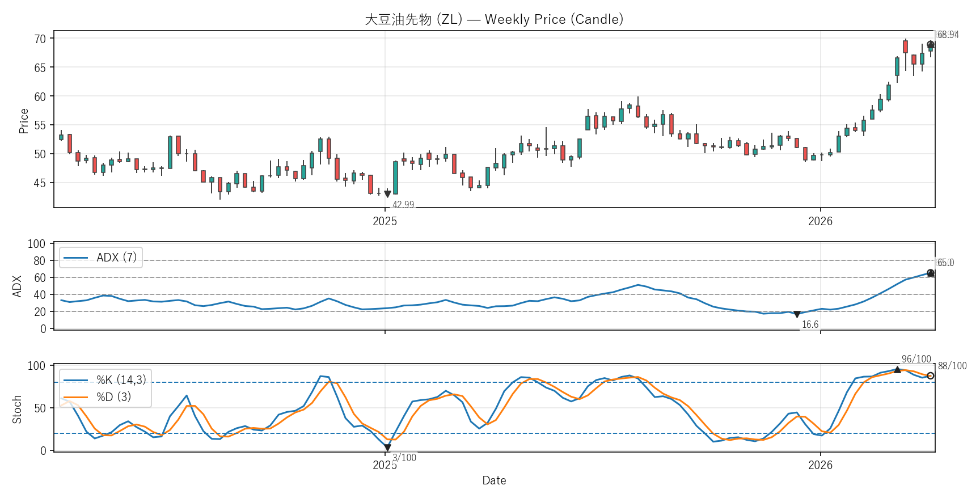This screenshot has width=980, height=498.
Task: Click the Date x-axis label
Action: pos(494,480)
